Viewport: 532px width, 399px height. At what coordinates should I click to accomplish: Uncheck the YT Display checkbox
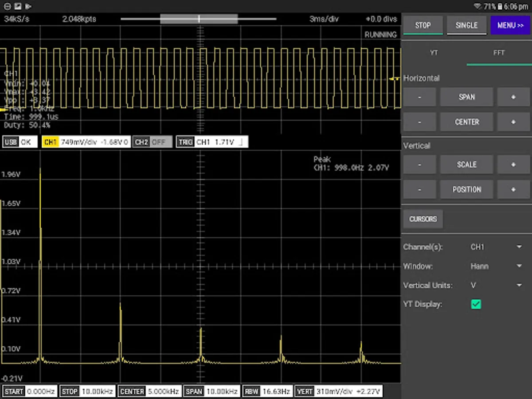pos(476,305)
